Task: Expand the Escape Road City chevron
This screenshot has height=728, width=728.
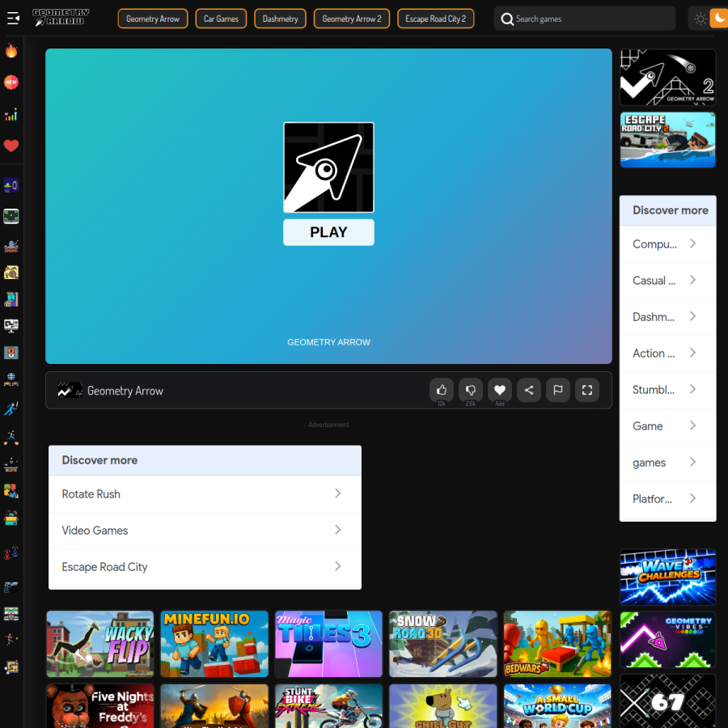Action: [338, 566]
